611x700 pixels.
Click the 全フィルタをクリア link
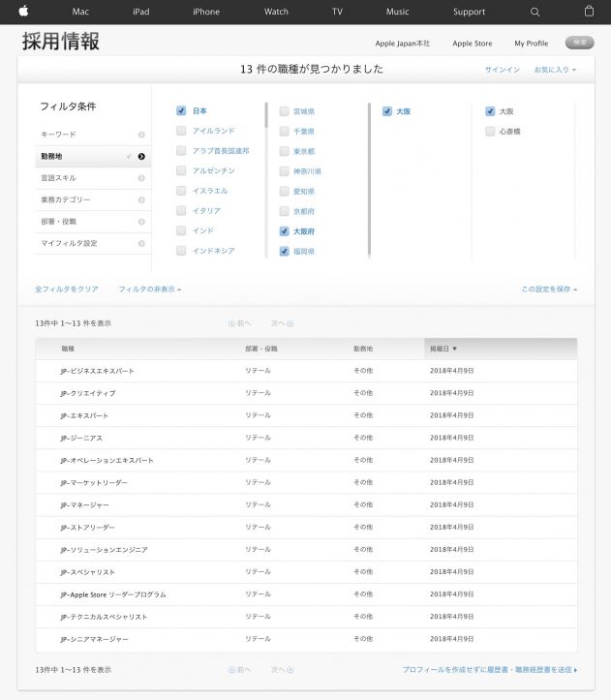click(x=67, y=289)
